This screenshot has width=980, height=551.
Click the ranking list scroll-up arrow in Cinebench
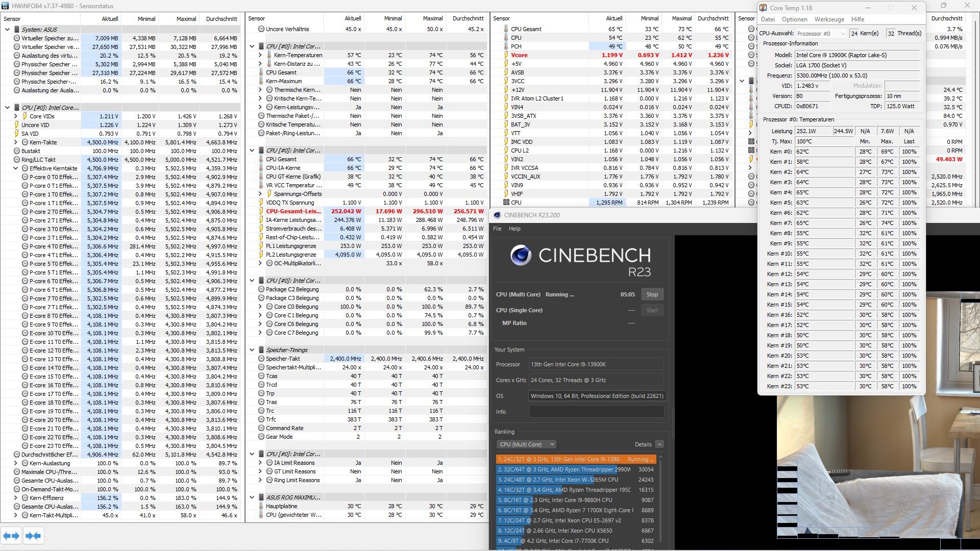click(660, 458)
